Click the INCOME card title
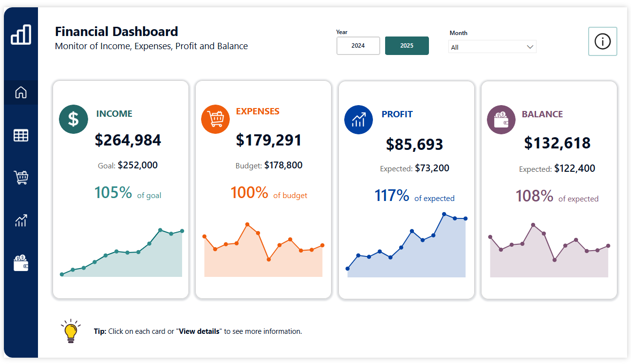The width and height of the screenshot is (631, 364). click(x=114, y=114)
